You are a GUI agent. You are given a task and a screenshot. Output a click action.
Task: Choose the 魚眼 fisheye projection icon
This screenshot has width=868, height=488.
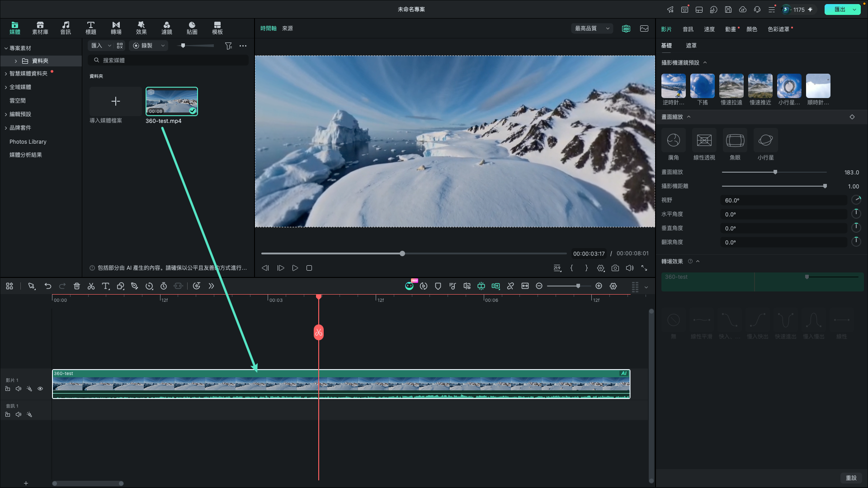tap(735, 141)
